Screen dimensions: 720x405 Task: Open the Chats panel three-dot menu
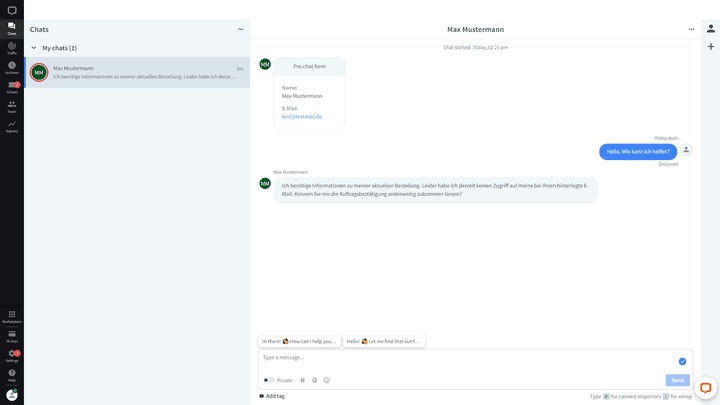tap(240, 29)
